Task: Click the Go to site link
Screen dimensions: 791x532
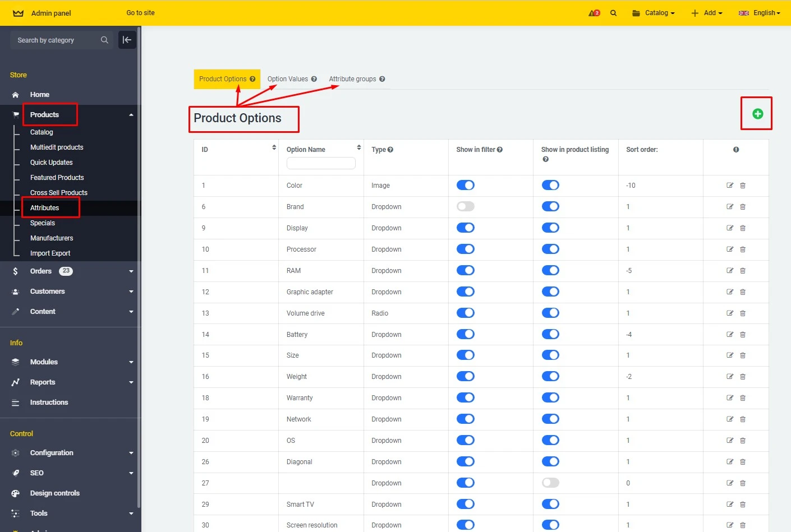Action: click(140, 12)
